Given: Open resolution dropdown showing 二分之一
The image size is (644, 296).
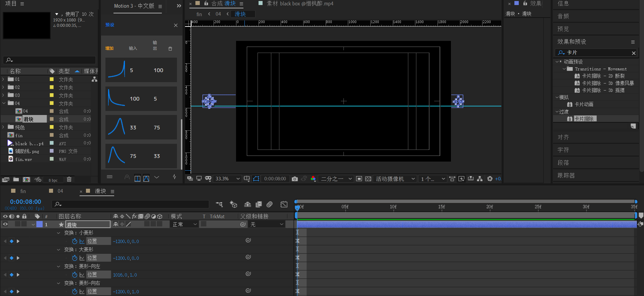Looking at the screenshot, I should point(336,179).
